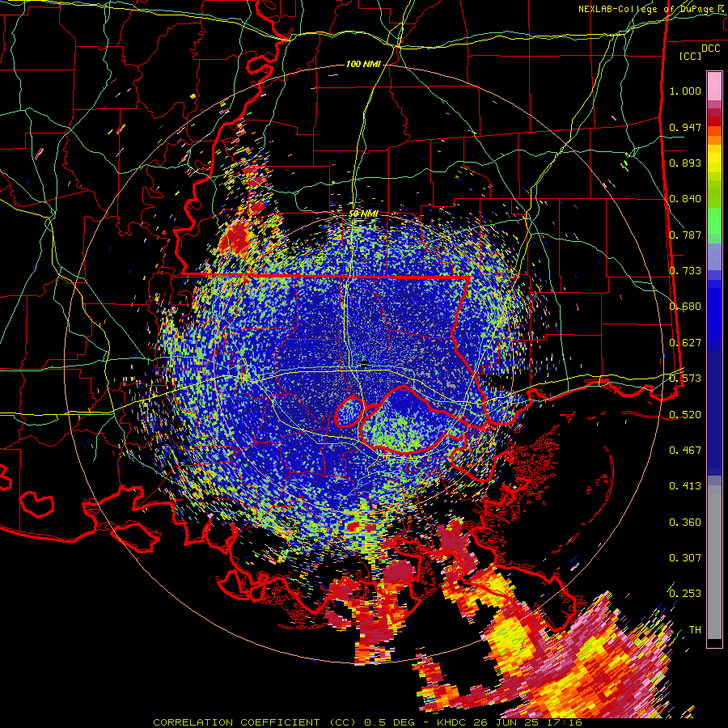Click the TH threshold label

click(x=695, y=629)
